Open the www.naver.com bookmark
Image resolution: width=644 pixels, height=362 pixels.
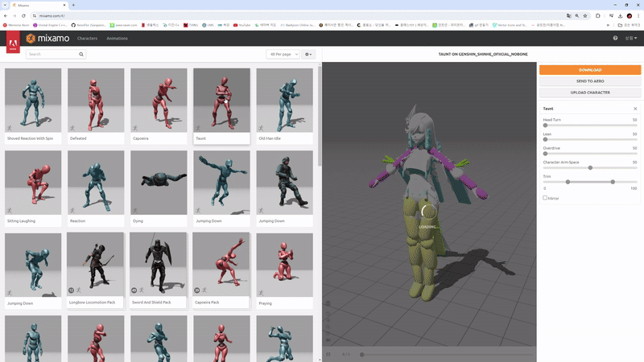124,25
